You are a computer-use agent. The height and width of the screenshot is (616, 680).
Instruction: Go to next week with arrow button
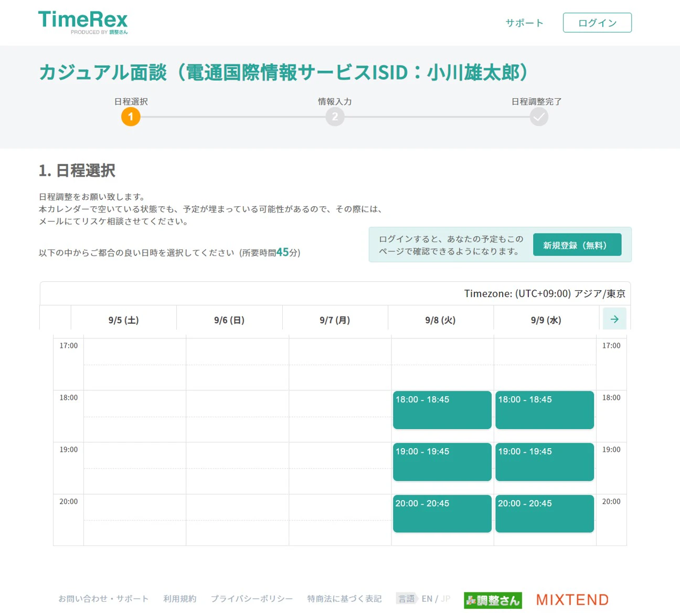614,319
